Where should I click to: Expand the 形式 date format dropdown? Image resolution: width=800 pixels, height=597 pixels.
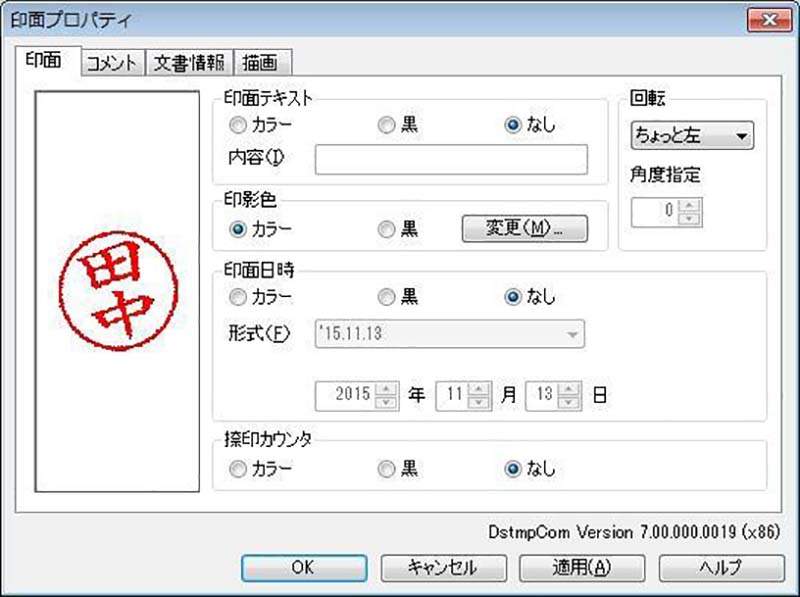[573, 334]
